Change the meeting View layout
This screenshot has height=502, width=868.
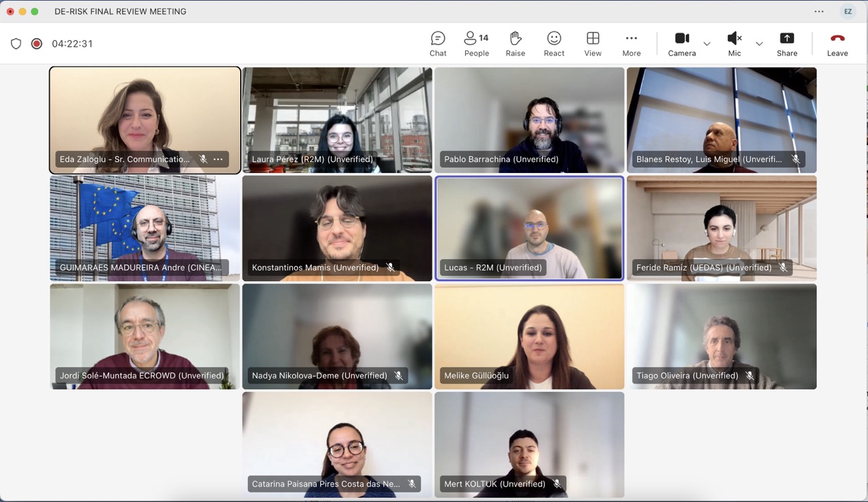click(593, 44)
